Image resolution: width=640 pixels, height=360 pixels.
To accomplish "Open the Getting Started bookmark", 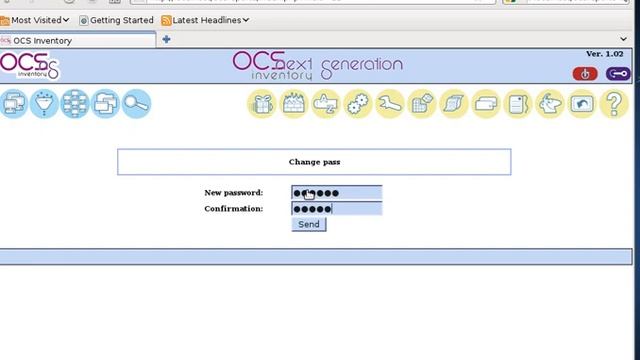I will coord(116,20).
